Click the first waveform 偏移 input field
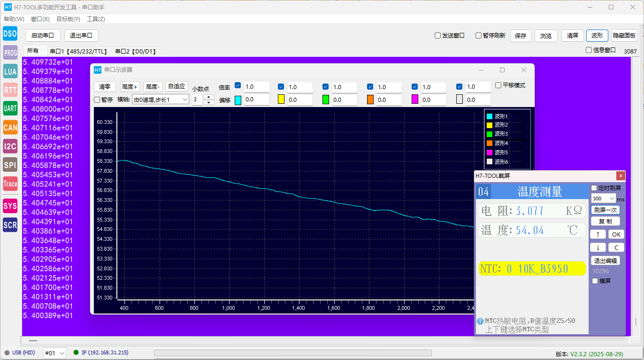The image size is (644, 360). click(256, 100)
